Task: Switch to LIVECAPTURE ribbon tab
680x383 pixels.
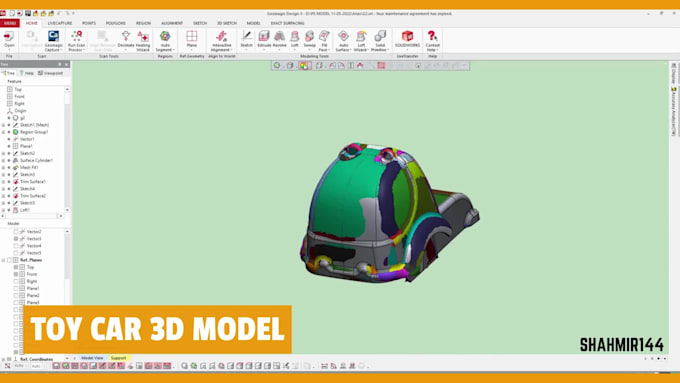Action: click(60, 23)
